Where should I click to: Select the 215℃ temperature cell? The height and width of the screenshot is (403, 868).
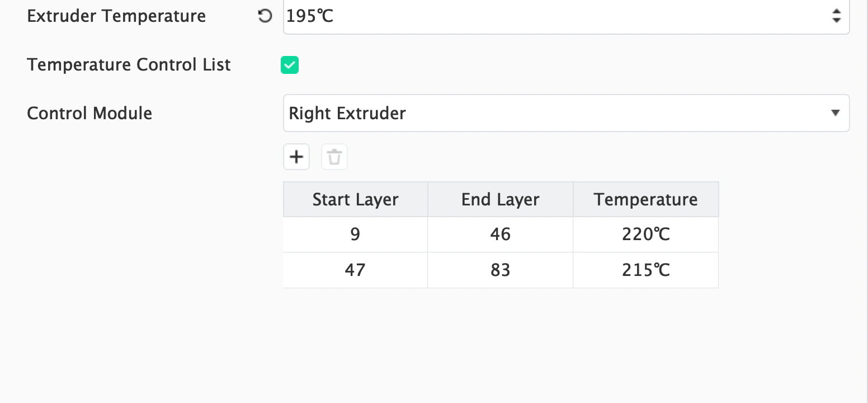tap(645, 270)
